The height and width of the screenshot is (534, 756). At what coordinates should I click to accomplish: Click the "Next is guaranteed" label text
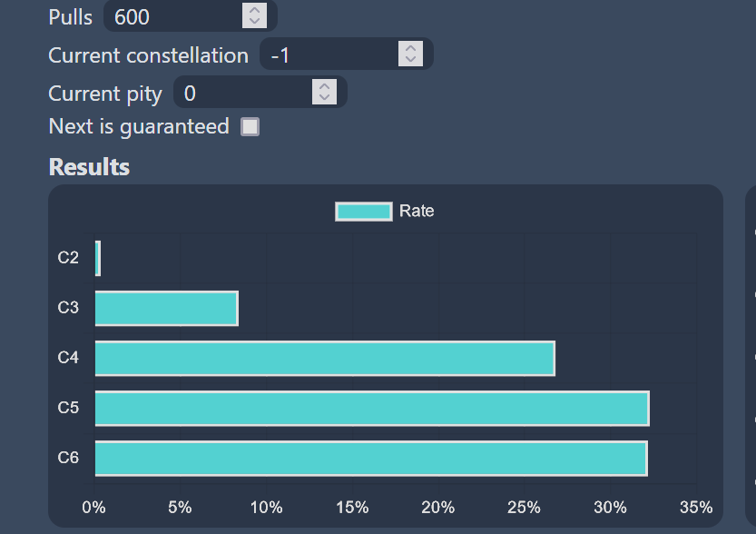pos(139,127)
